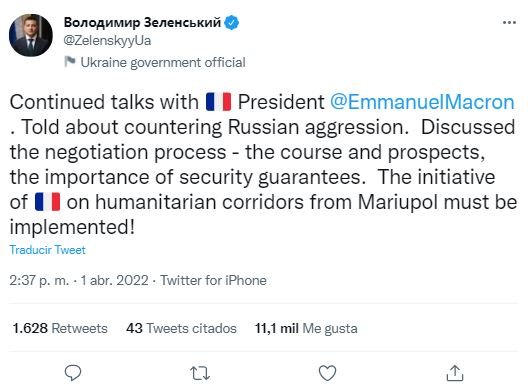Click the blue verified badge
Image resolution: width=531 pixels, height=392 pixels.
click(232, 23)
